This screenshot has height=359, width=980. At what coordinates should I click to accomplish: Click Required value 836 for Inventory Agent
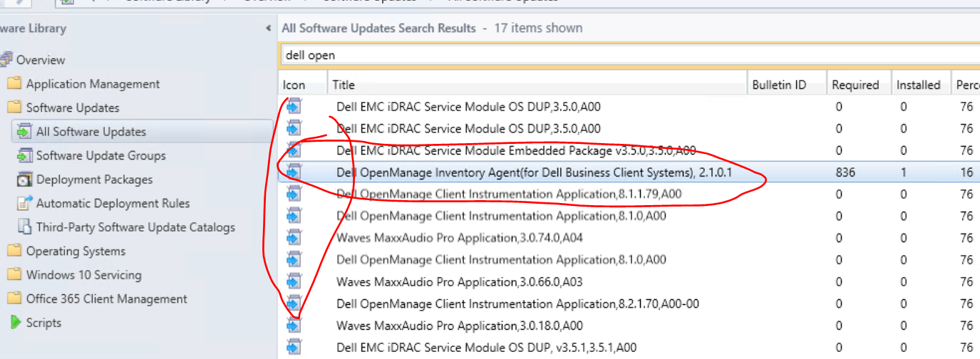click(x=846, y=172)
